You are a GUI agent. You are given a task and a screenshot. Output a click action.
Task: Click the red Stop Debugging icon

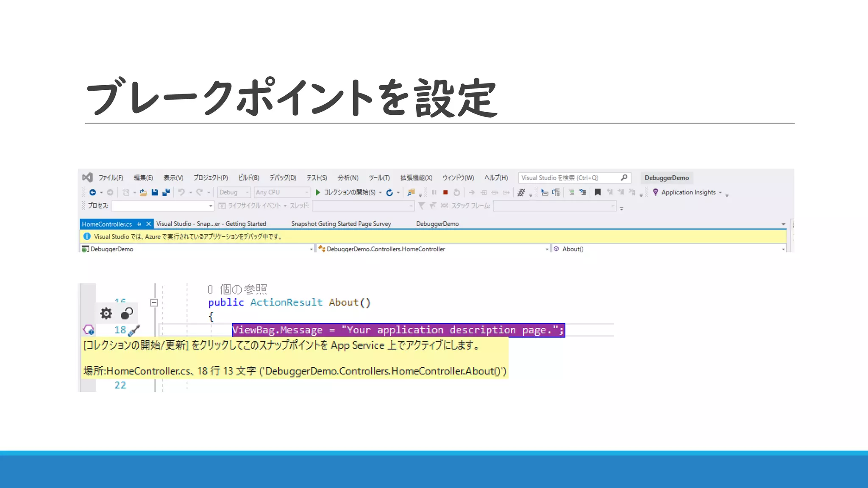445,192
